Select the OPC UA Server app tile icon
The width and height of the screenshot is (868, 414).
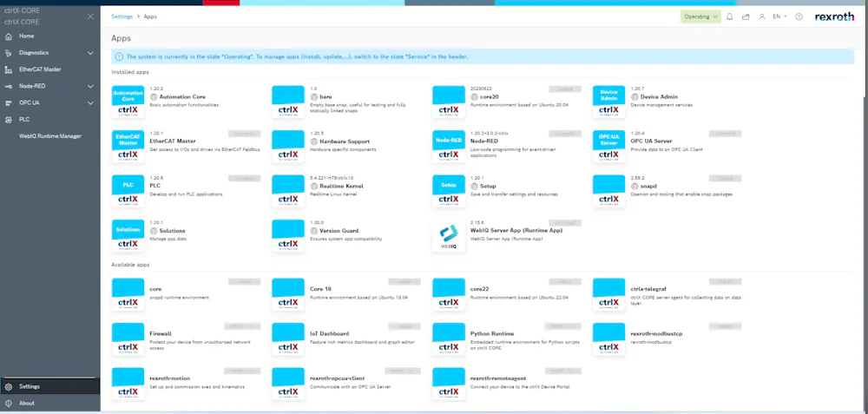609,146
